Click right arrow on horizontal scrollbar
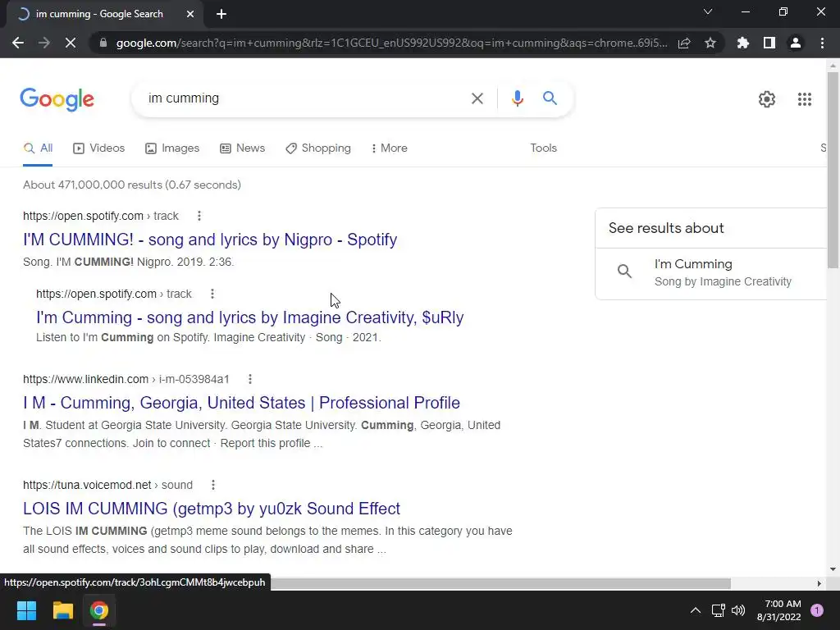 (x=819, y=583)
